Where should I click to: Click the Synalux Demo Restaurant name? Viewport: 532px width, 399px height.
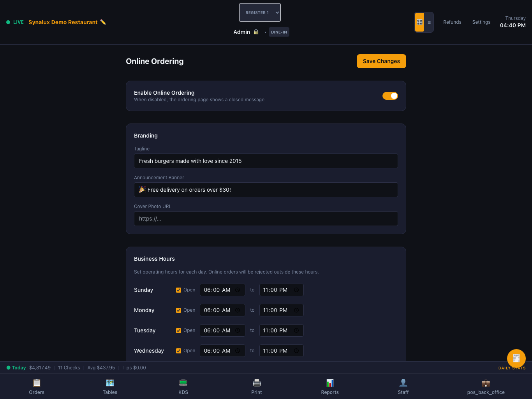click(63, 22)
